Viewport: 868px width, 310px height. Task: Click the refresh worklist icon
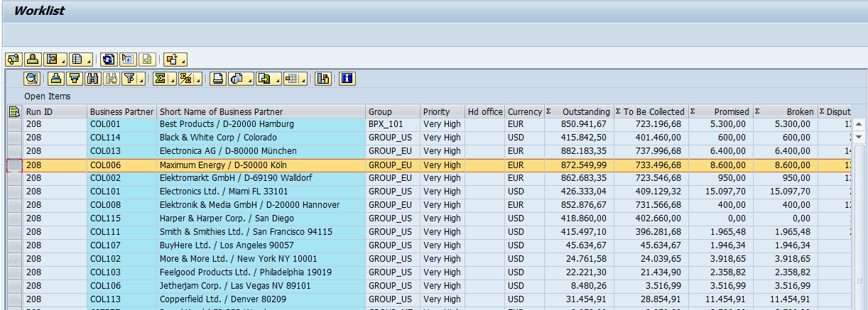point(108,60)
